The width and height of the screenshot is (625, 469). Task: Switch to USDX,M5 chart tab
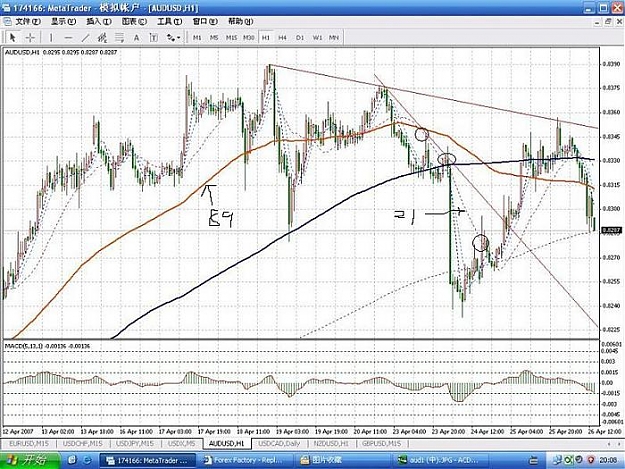click(x=181, y=443)
